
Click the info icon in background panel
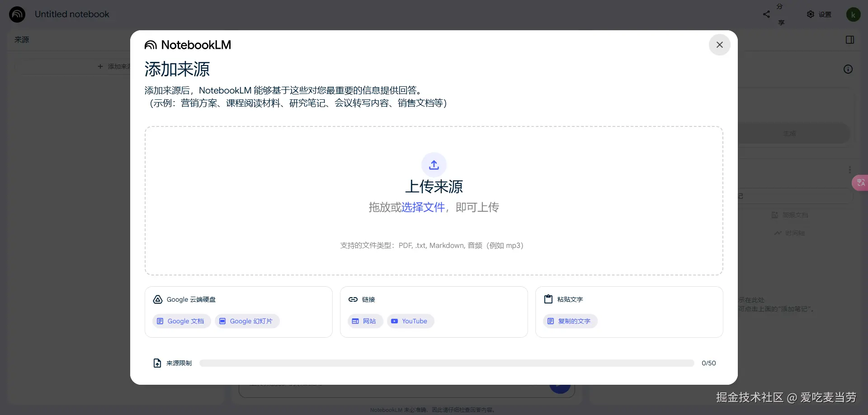coord(848,69)
